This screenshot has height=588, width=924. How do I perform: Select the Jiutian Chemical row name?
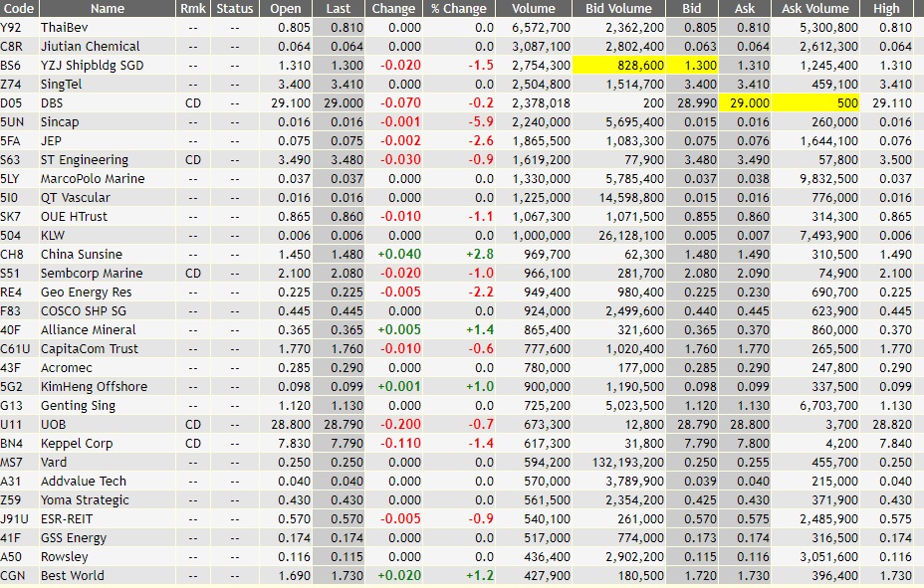click(x=91, y=47)
